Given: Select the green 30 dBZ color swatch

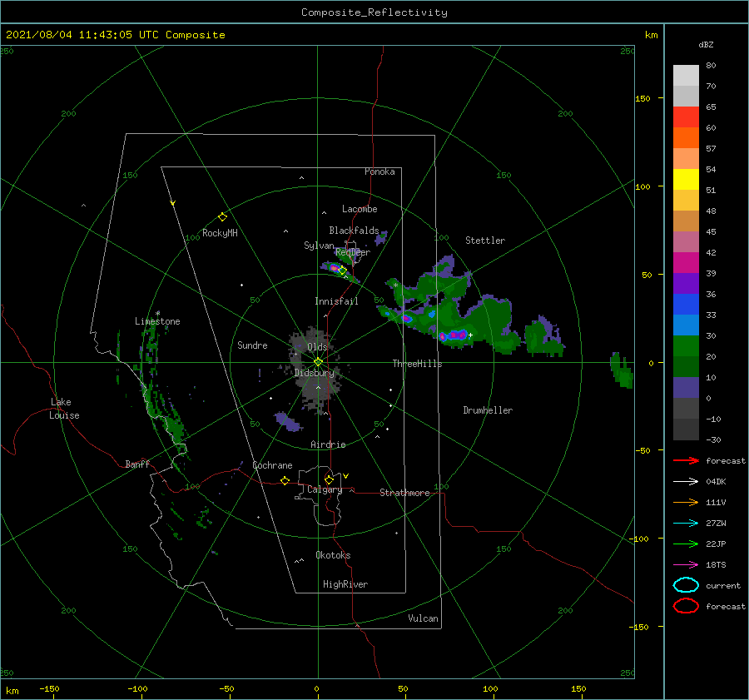Looking at the screenshot, I should coord(686,345).
